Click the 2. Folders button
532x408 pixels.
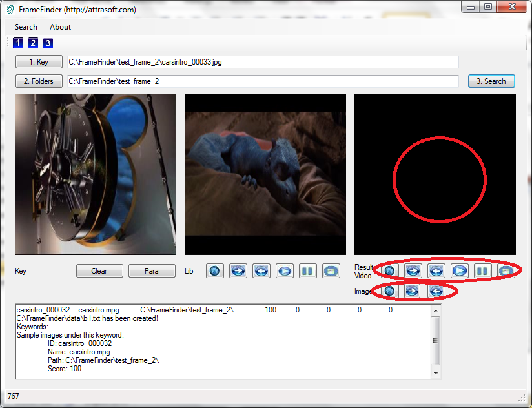coord(39,81)
